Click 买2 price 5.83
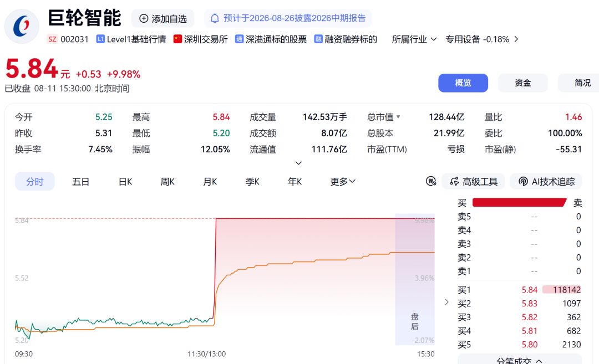This screenshot has width=599, height=364. [x=530, y=304]
